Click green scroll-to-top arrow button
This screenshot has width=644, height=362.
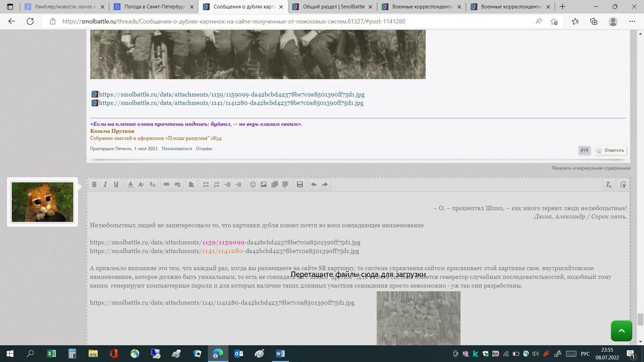(621, 331)
